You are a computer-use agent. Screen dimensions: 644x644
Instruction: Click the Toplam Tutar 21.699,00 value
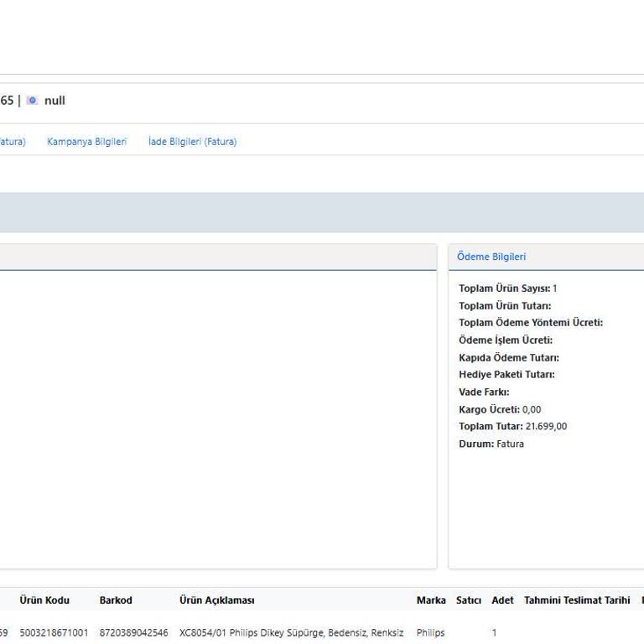point(546,427)
